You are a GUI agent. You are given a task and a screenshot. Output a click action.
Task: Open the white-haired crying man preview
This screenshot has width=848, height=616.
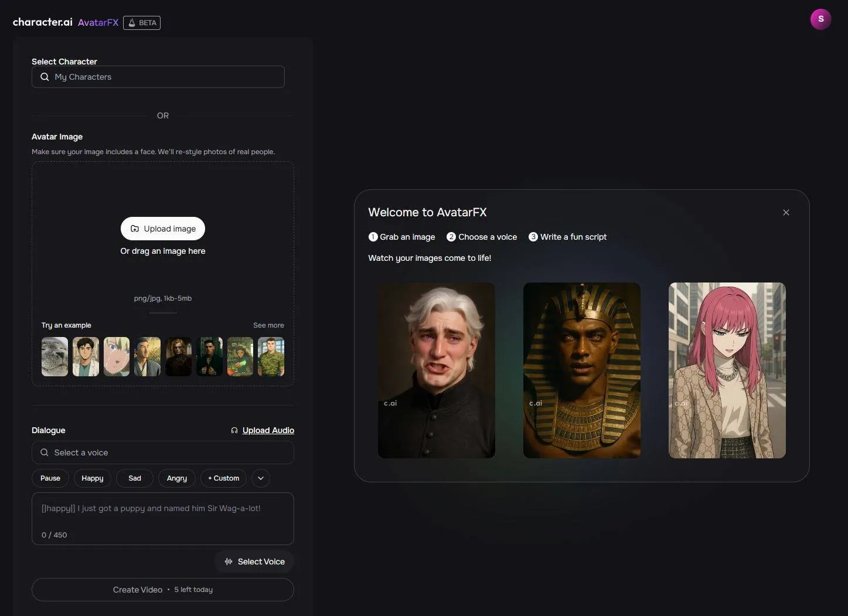(437, 370)
